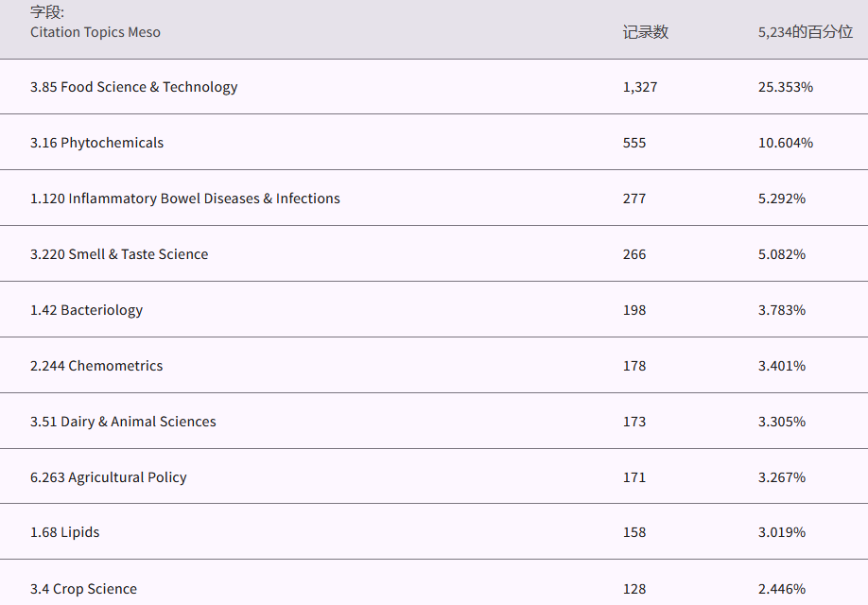Open the 3.51 Dairy & Animal Sciences topic
The height and width of the screenshot is (605, 868).
[x=123, y=422]
